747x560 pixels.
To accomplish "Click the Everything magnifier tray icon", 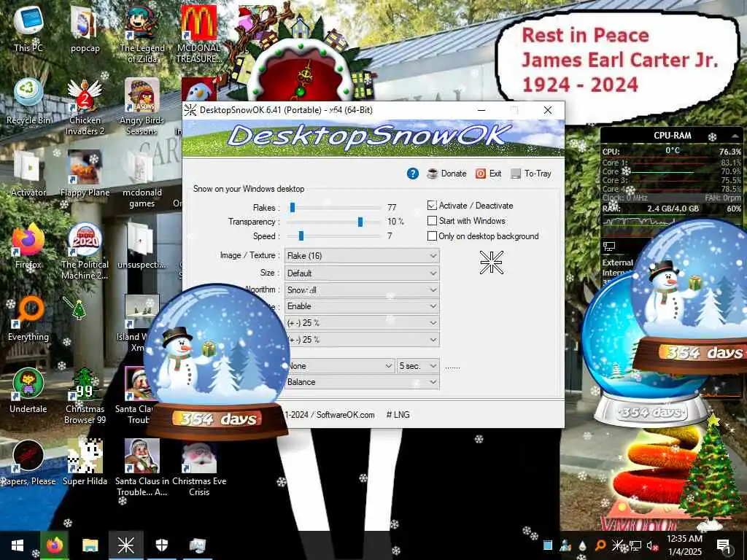I will (x=600, y=545).
